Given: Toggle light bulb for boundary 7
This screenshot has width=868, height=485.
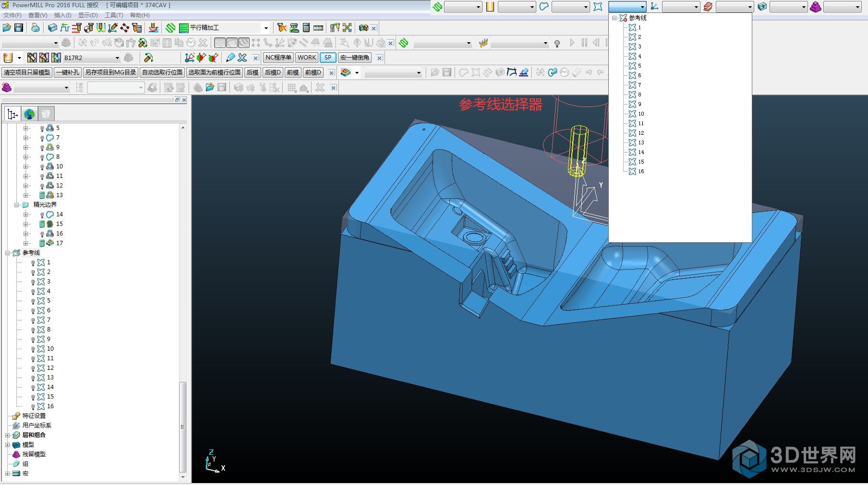Looking at the screenshot, I should pyautogui.click(x=42, y=138).
